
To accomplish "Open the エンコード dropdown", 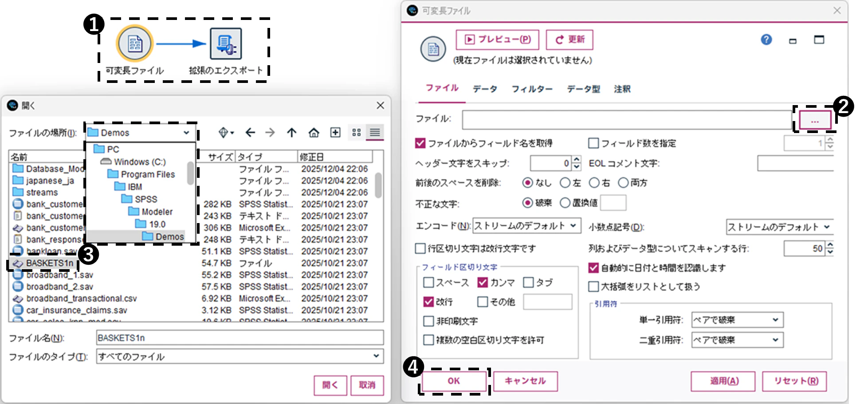I will tap(527, 226).
